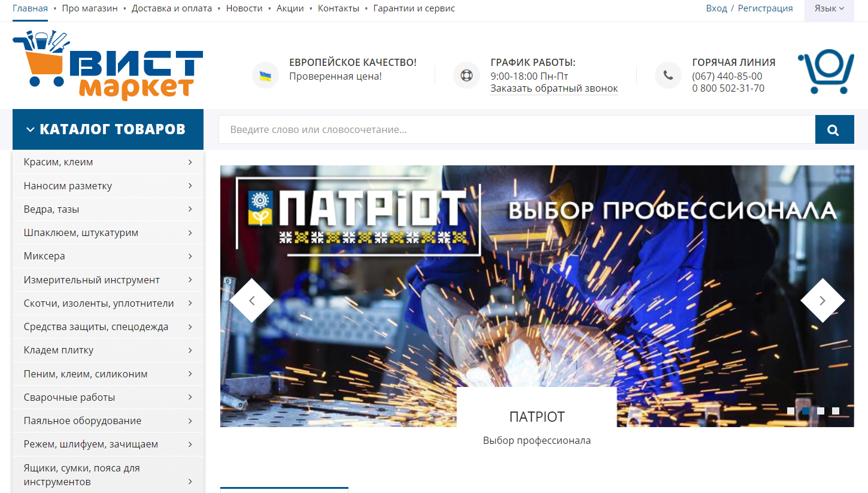Click the Регистрация link
The width and height of the screenshot is (868, 493).
click(x=765, y=8)
